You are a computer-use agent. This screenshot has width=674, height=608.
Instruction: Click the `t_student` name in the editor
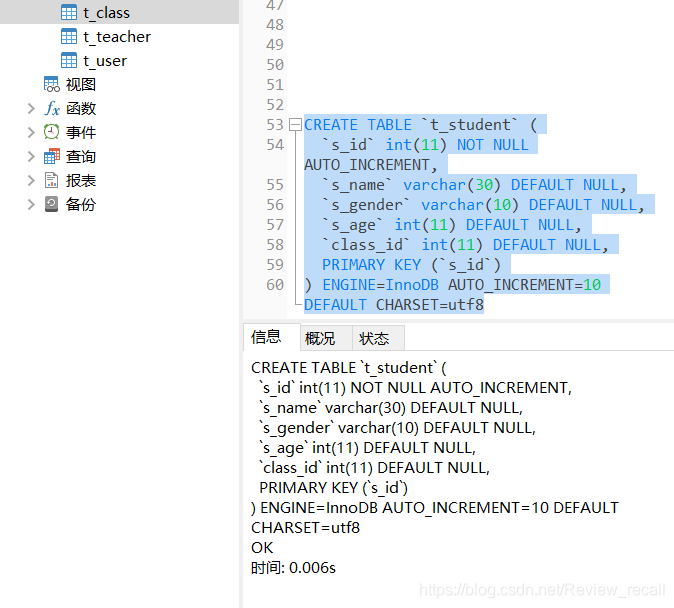pos(469,125)
